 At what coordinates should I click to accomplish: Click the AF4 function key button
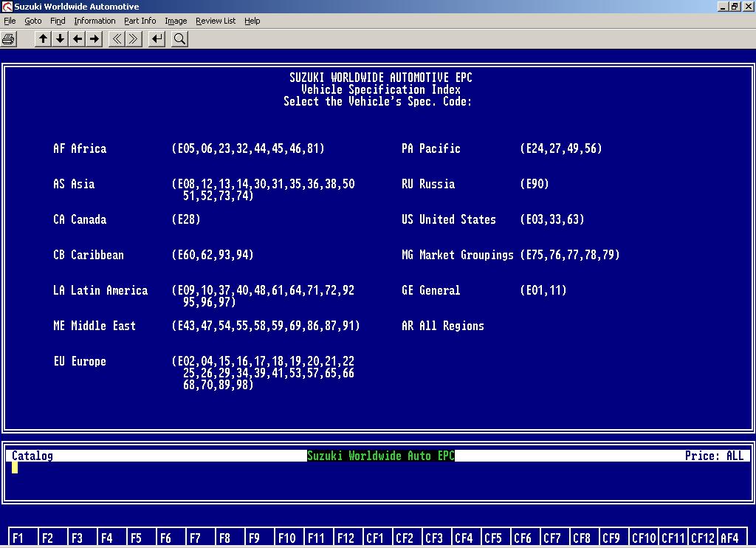click(732, 538)
